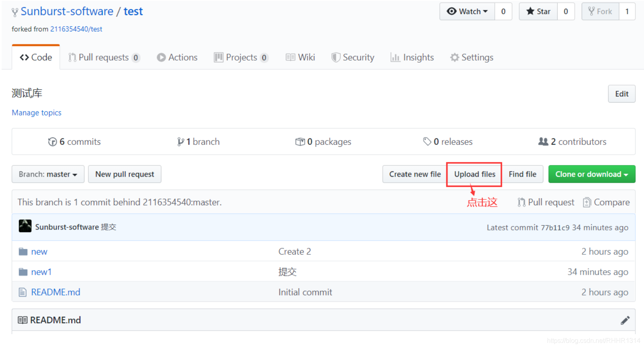The height and width of the screenshot is (348, 644).
Task: Fork the repository
Action: tap(600, 11)
